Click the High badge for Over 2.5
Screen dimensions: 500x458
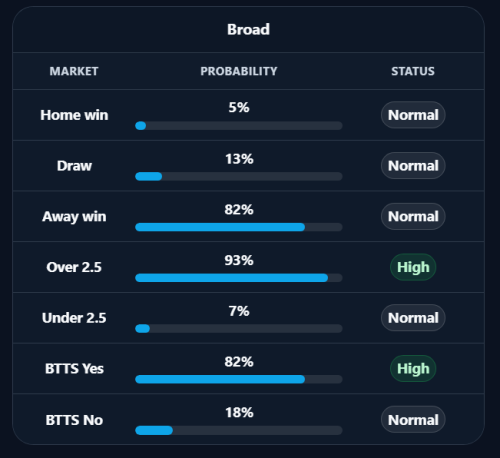pyautogui.click(x=413, y=267)
